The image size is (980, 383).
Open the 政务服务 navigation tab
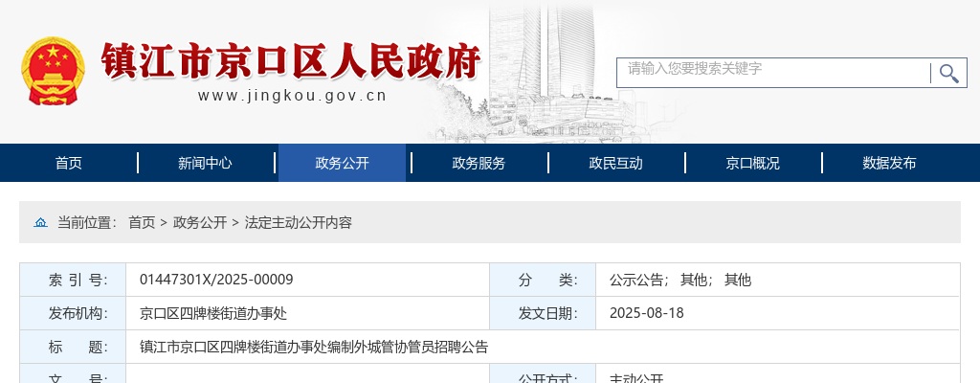tap(479, 164)
